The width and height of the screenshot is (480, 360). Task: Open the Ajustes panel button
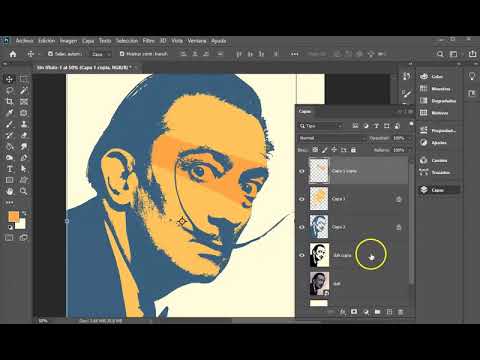(x=439, y=143)
